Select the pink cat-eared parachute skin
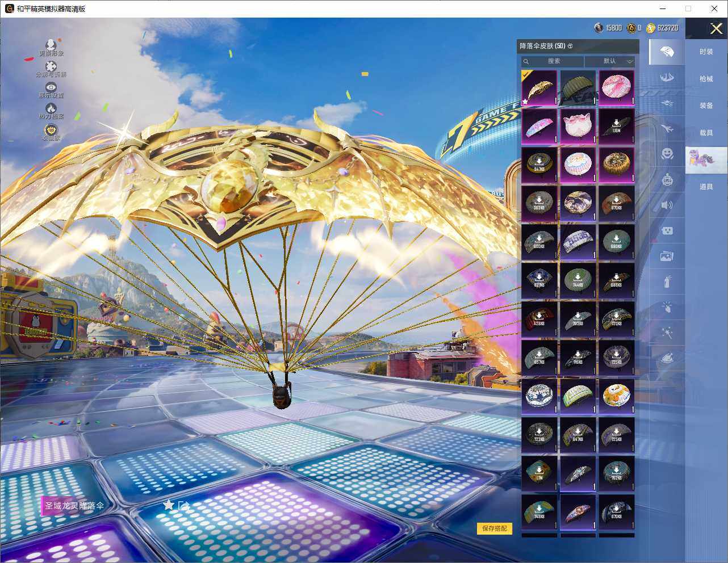Image resolution: width=728 pixels, height=563 pixels. click(578, 127)
